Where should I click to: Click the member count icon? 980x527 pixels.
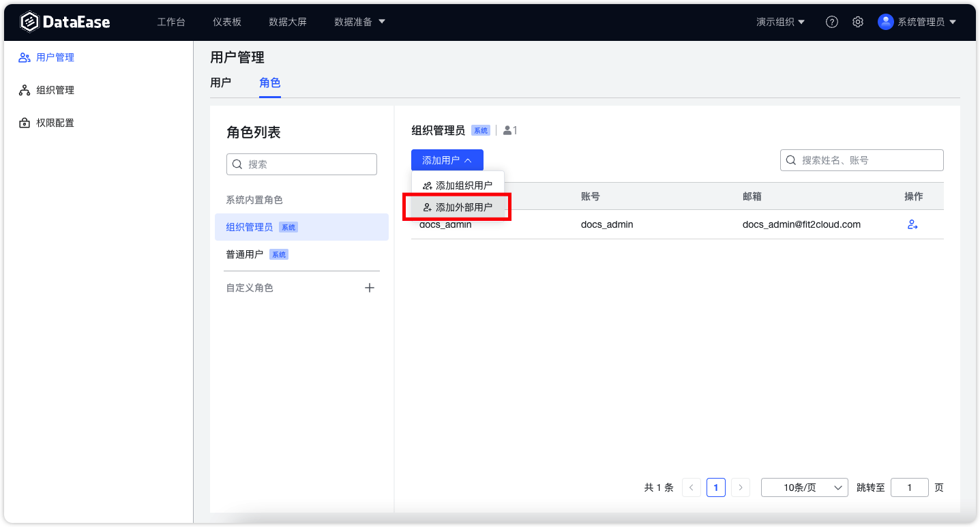point(507,130)
